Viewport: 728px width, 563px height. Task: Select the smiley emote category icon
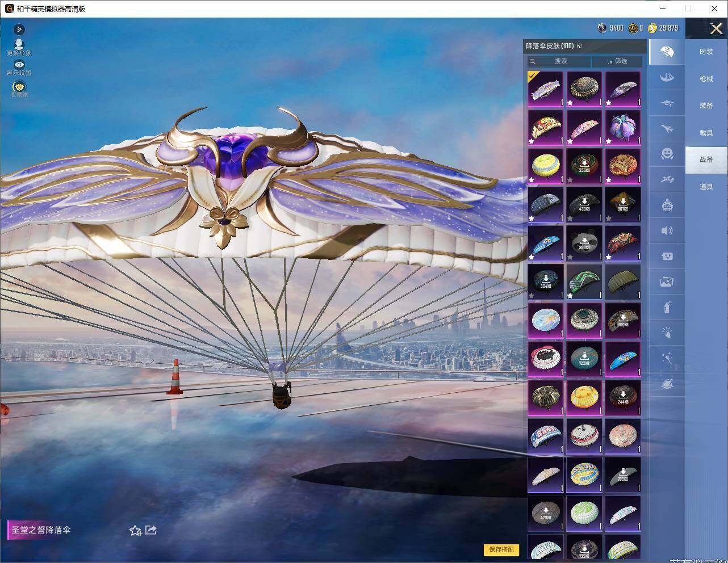pos(667,154)
